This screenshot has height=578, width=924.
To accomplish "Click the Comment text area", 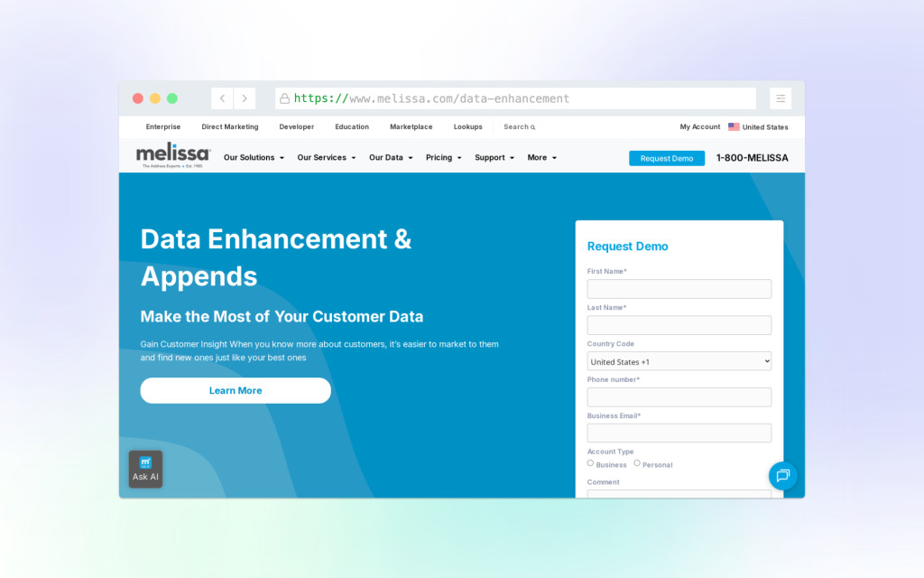I will [x=679, y=494].
